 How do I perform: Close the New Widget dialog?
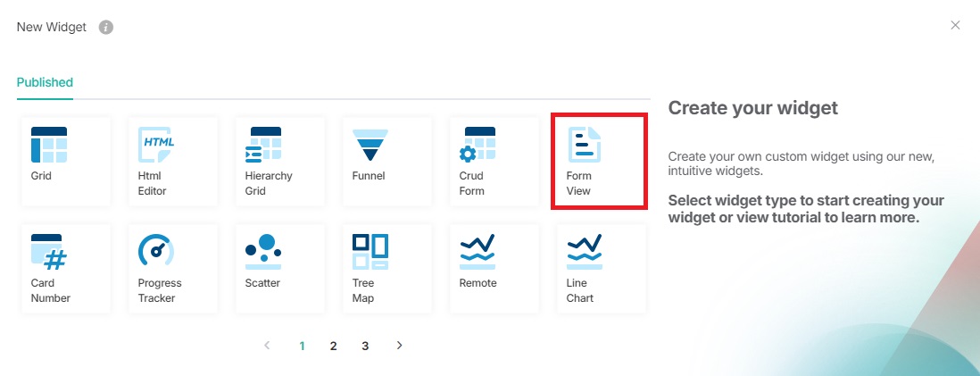pos(955,25)
